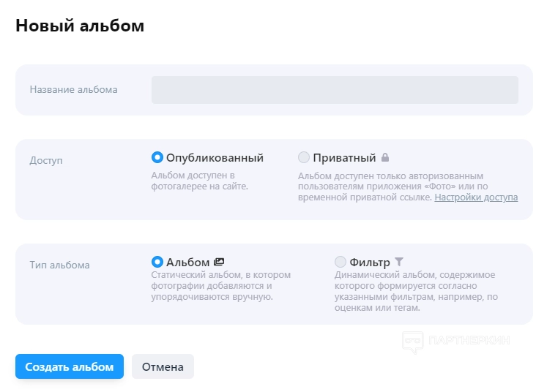This screenshot has height=392, width=547.
Task: Select the Альбом type radio button
Action: (x=157, y=262)
